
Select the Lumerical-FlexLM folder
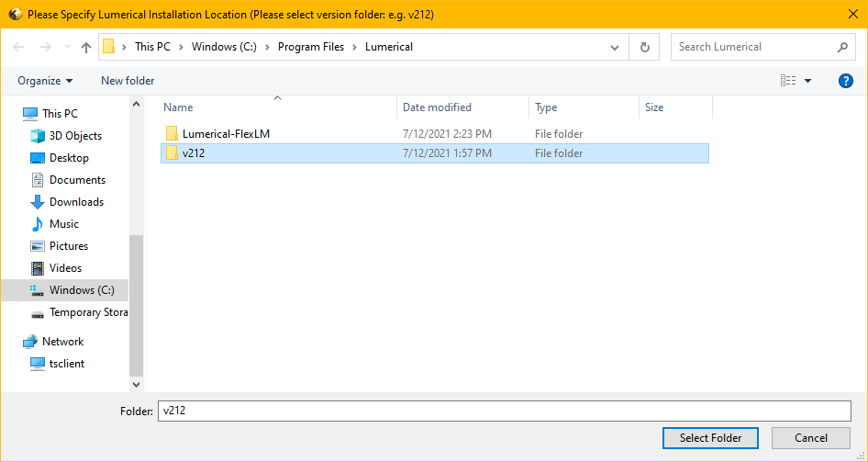click(x=226, y=133)
